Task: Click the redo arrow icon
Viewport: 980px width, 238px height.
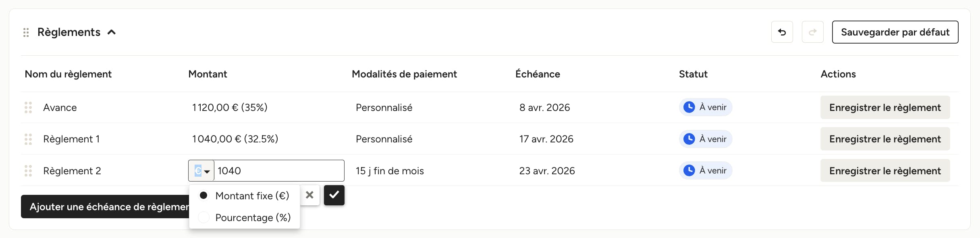Action: click(x=812, y=32)
